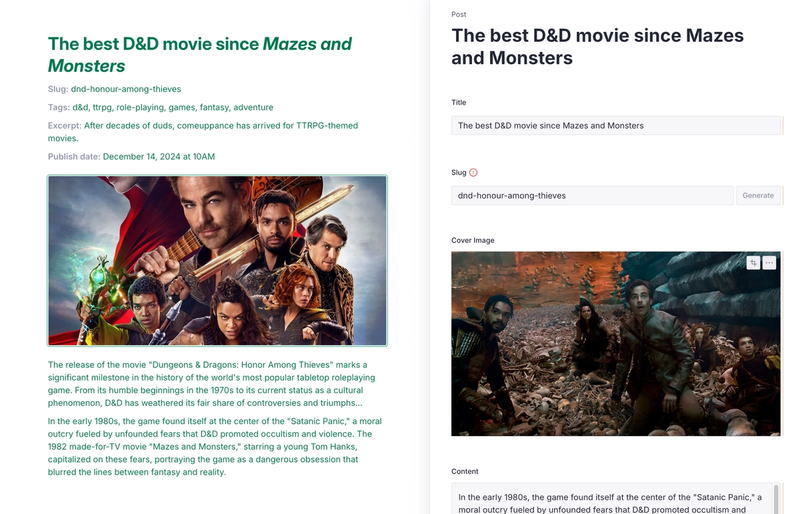
Task: Click the publish date 'December 14, 2024 at 10AM'
Action: pyautogui.click(x=159, y=157)
